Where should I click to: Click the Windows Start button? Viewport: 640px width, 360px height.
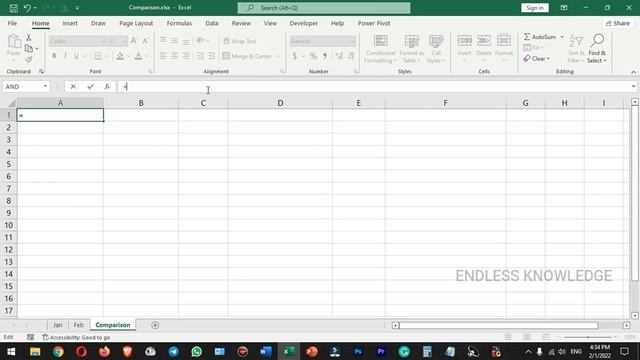click(x=11, y=351)
